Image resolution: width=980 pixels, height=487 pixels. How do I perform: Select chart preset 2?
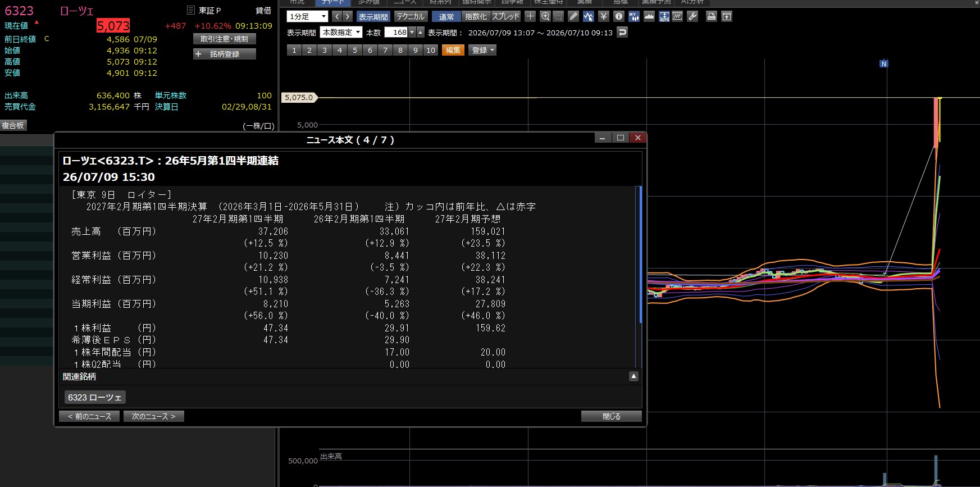[x=309, y=50]
